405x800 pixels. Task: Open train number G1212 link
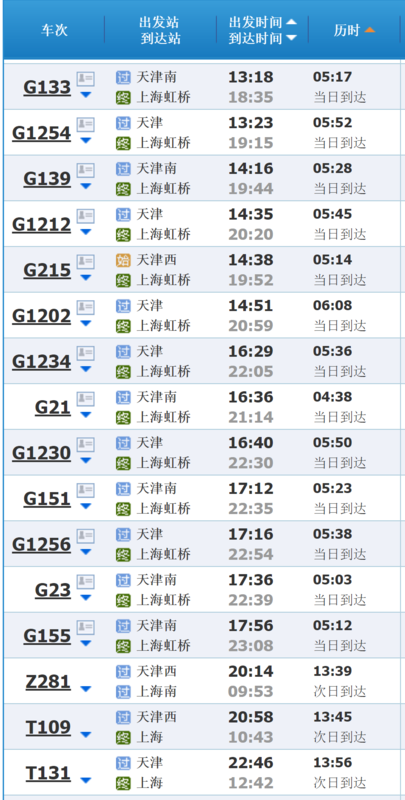41,224
